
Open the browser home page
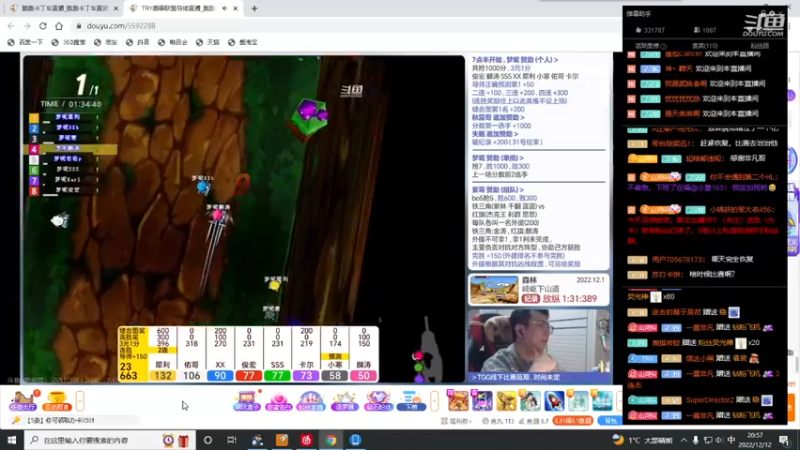(x=59, y=26)
